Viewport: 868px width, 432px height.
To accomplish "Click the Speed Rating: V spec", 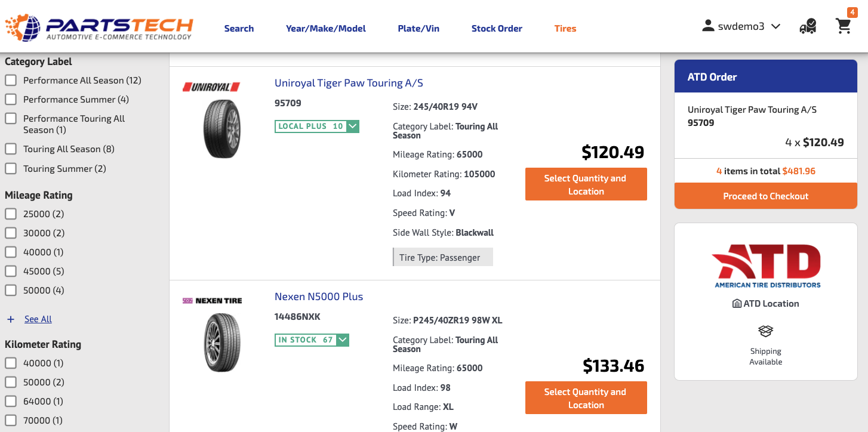I will pos(424,213).
